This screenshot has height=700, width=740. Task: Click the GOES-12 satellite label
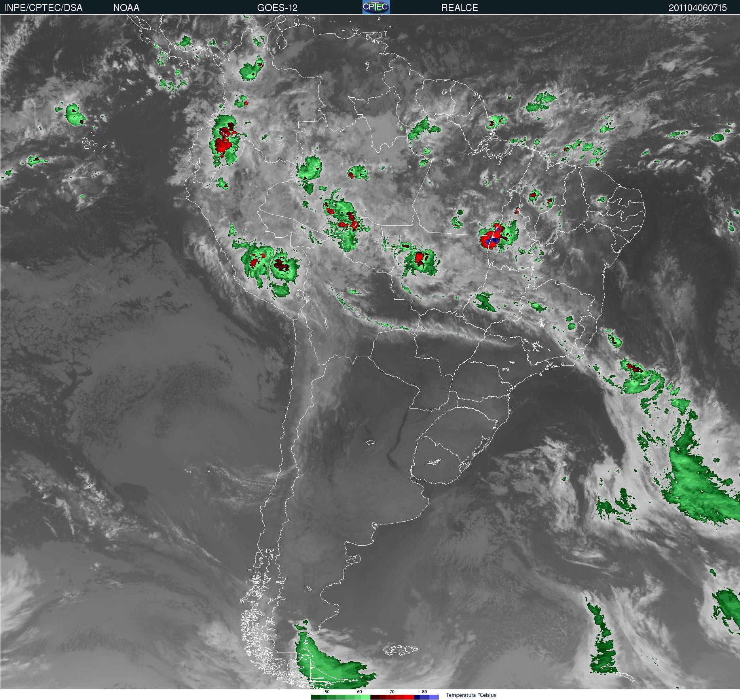(277, 8)
